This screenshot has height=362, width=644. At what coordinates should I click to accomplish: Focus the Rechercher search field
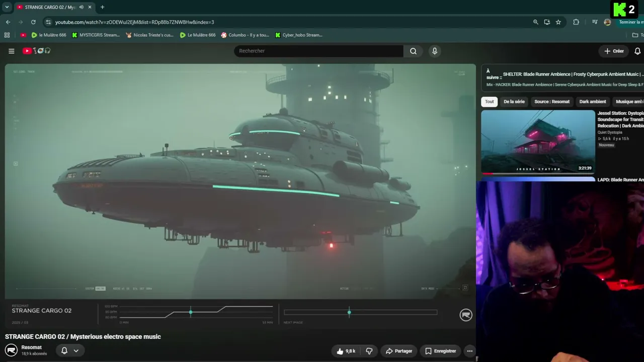coord(318,51)
